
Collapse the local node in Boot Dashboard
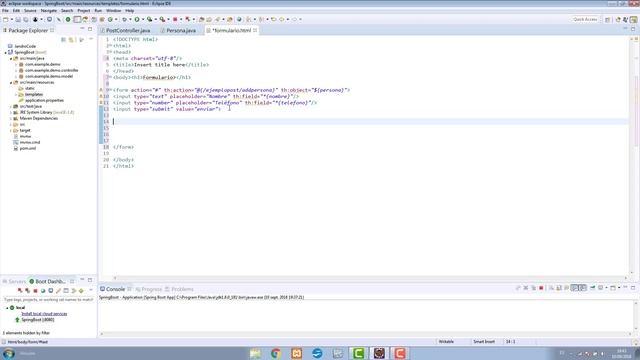coord(7,308)
